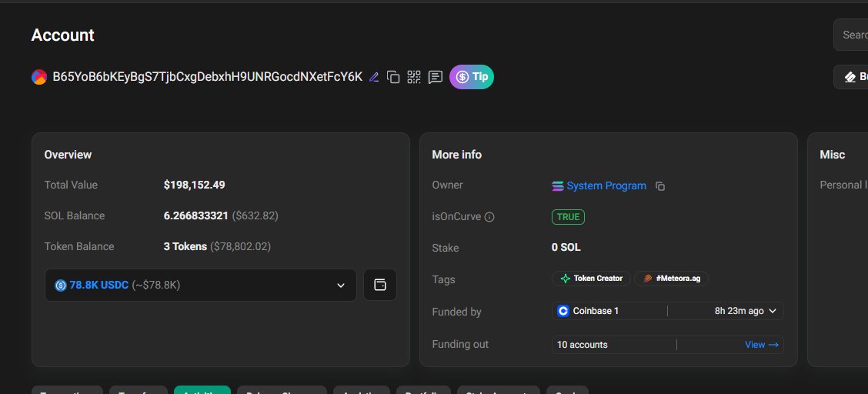Click View to see funding out accounts
Screen dimensions: 868x394
[x=762, y=345]
